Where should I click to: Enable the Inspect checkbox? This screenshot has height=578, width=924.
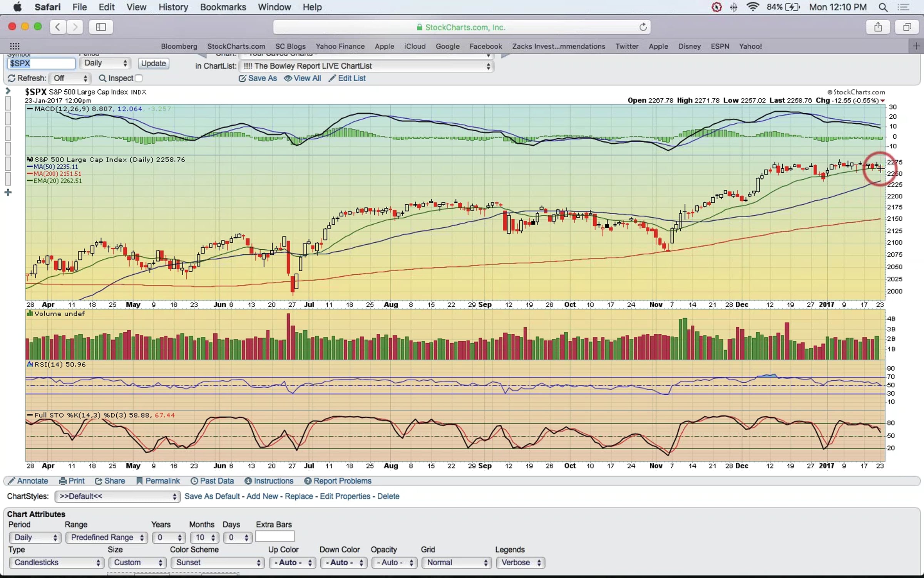point(139,78)
